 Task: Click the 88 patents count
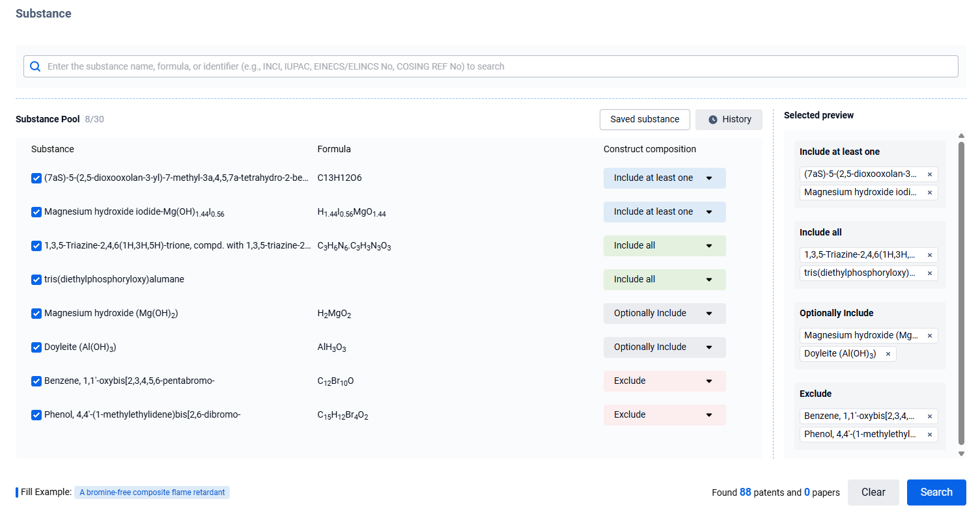click(x=746, y=492)
